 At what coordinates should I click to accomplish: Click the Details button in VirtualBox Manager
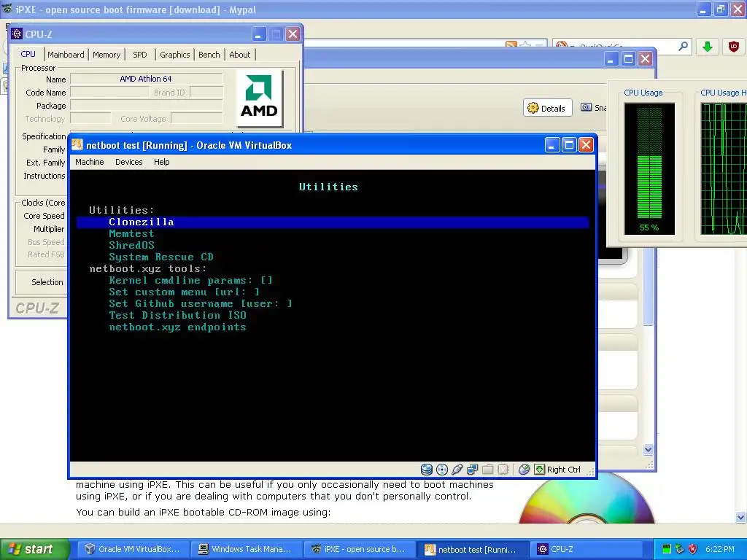(x=547, y=108)
